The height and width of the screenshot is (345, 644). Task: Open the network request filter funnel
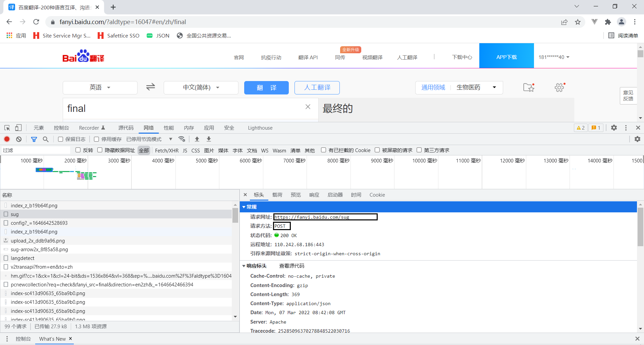tap(34, 139)
